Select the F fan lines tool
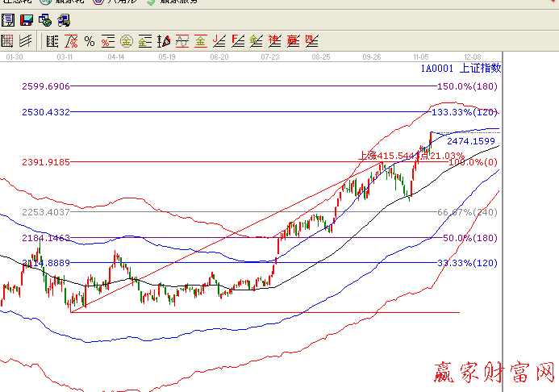Image resolution: width=559 pixels, height=392 pixels. coord(237,41)
